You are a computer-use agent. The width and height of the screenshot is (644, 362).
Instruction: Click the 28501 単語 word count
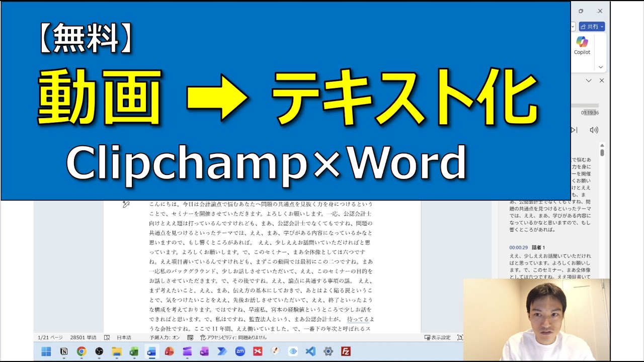(x=83, y=337)
